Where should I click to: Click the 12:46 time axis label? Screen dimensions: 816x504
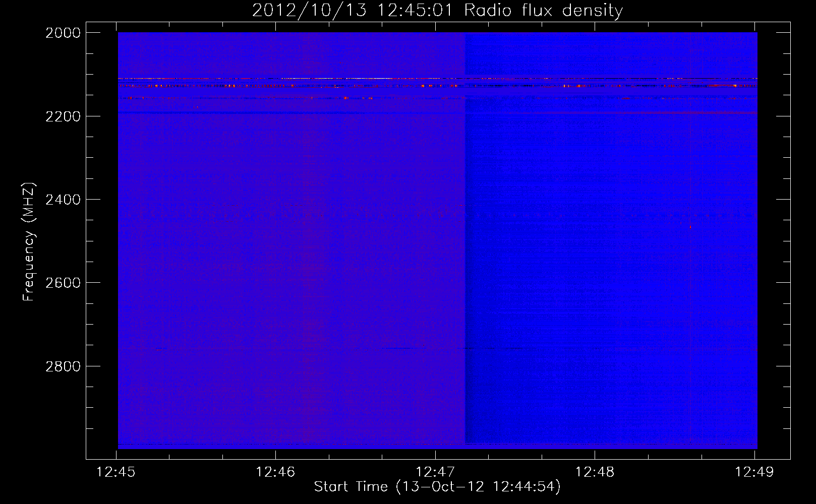pos(275,472)
